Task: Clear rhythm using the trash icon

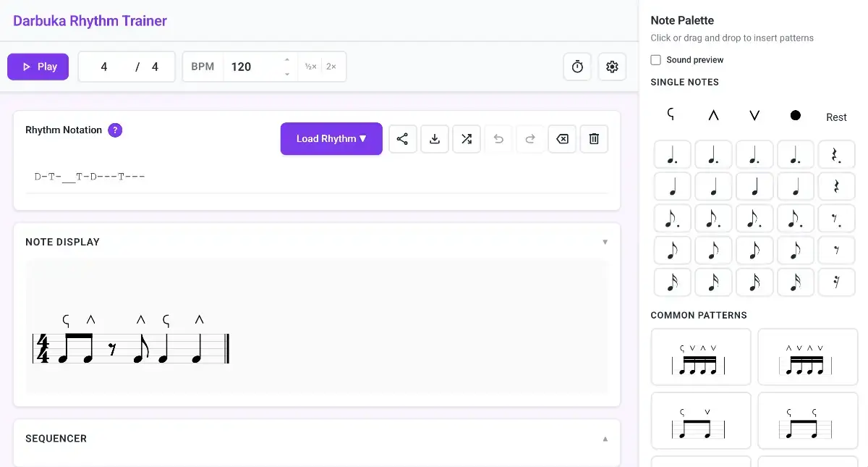Action: 594,139
